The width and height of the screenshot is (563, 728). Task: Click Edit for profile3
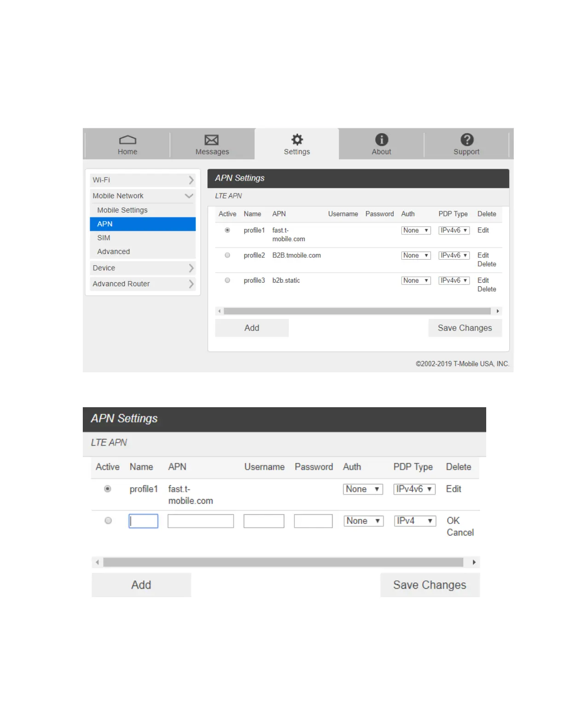(483, 280)
